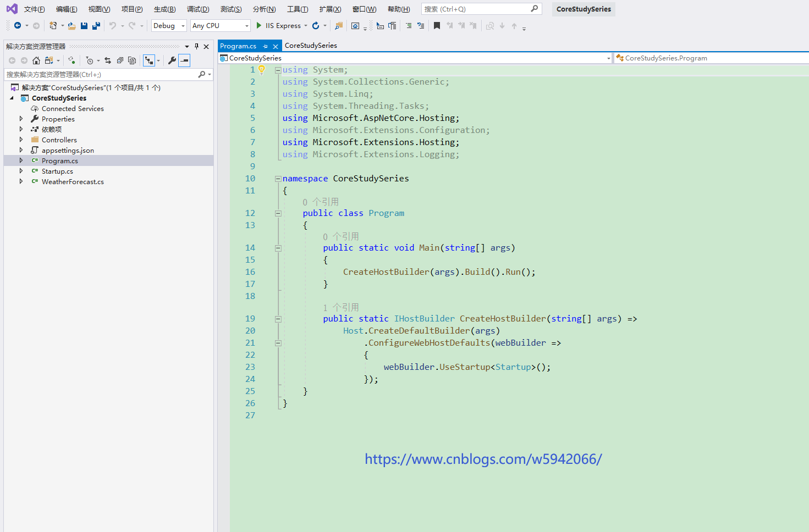Click the lightbulb quick action on line 1
The width and height of the screenshot is (809, 532).
(262, 70)
